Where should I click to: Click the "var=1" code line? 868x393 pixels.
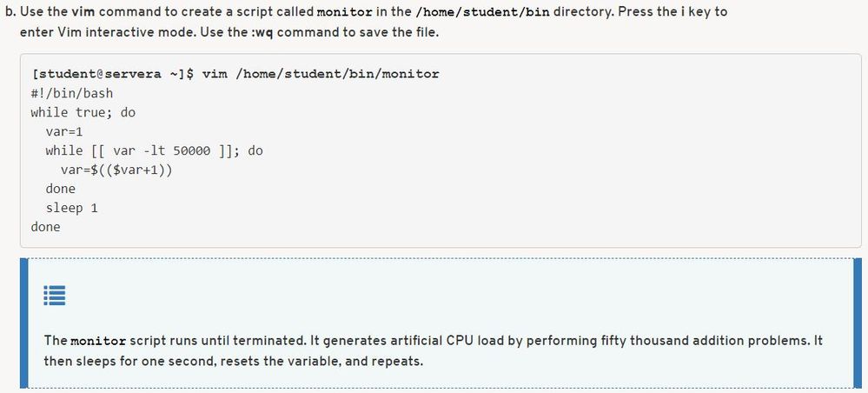tap(63, 131)
